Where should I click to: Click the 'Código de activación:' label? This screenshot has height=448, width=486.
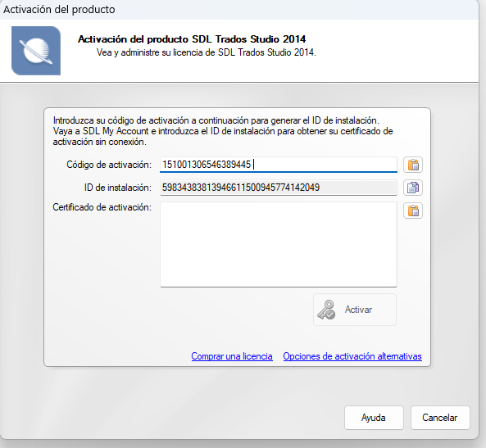pos(109,165)
